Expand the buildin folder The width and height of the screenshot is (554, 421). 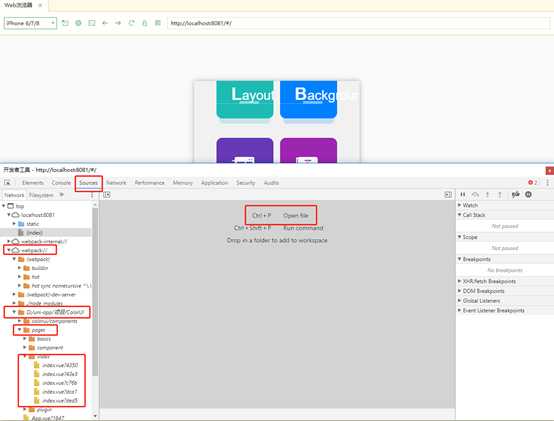[20, 268]
